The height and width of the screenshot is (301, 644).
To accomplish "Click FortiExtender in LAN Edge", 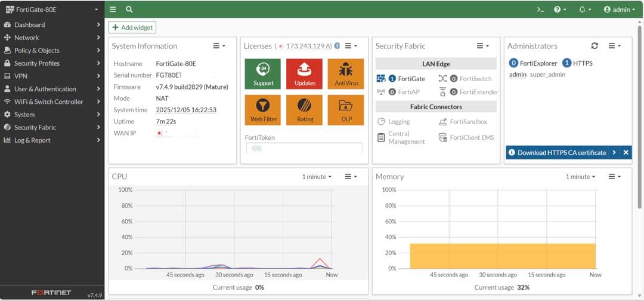I will [x=469, y=92].
